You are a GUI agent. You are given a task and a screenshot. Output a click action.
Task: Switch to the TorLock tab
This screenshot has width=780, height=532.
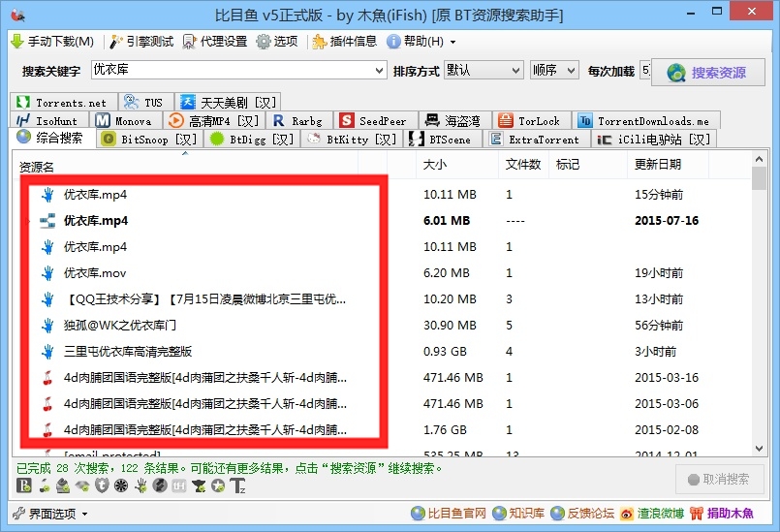pos(531,121)
